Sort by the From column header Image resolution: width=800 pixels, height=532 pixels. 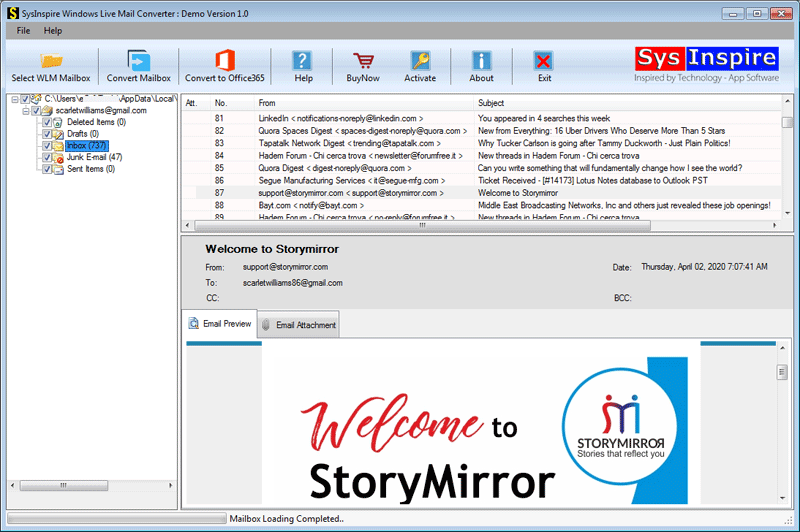coord(364,103)
